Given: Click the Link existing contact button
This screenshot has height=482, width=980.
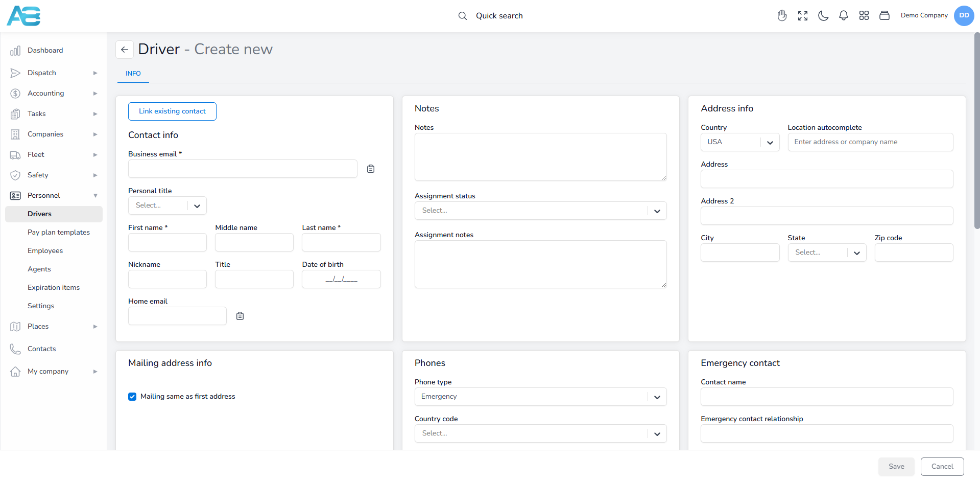Looking at the screenshot, I should click(x=172, y=111).
